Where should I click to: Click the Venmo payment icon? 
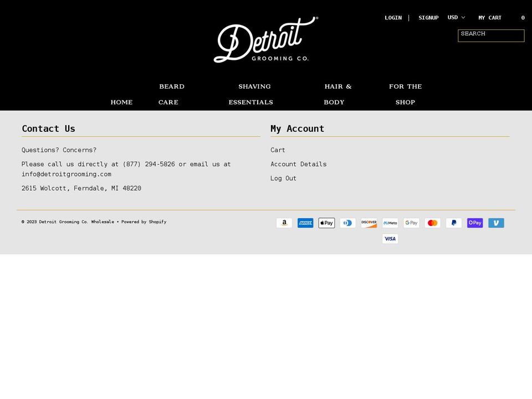(x=496, y=223)
